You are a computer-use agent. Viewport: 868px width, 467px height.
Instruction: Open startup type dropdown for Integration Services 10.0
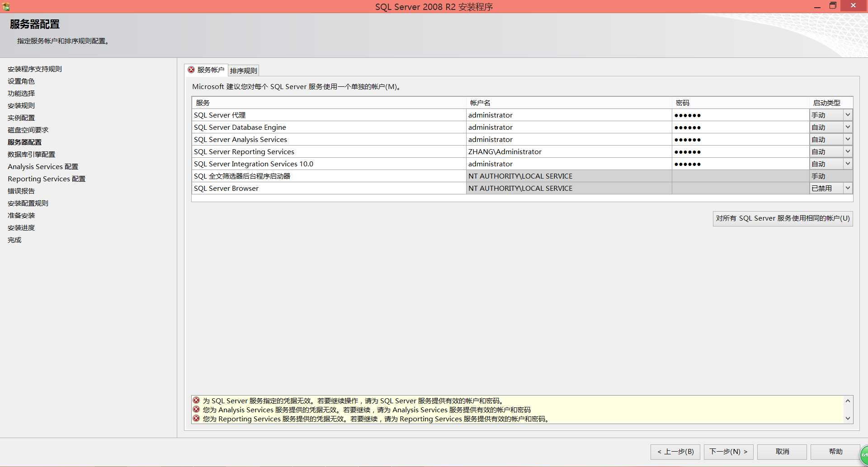point(848,164)
